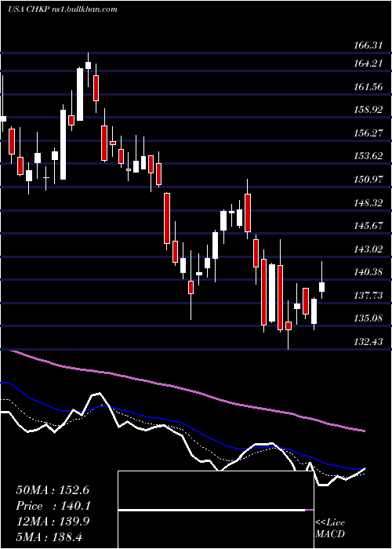
Task: Click the 12MA : 139.9 readout
Action: point(53,522)
